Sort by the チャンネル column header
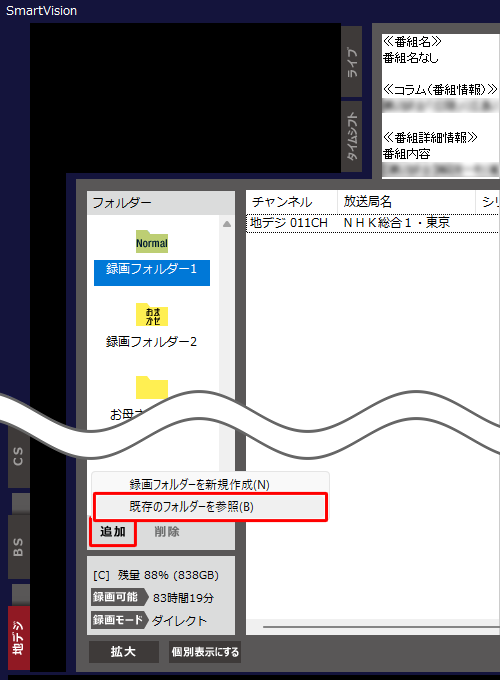This screenshot has width=500, height=680. (x=292, y=202)
